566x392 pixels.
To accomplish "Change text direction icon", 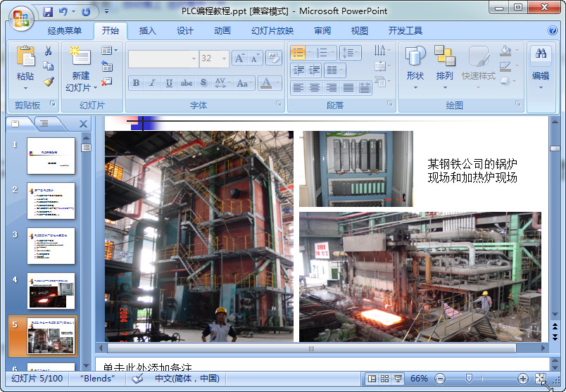I will [x=382, y=51].
